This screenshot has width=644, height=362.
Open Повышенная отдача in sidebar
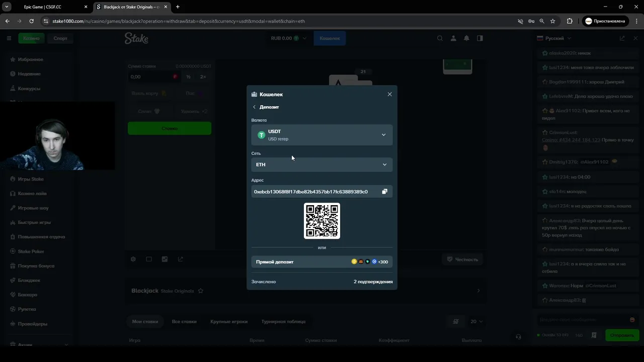tap(41, 237)
